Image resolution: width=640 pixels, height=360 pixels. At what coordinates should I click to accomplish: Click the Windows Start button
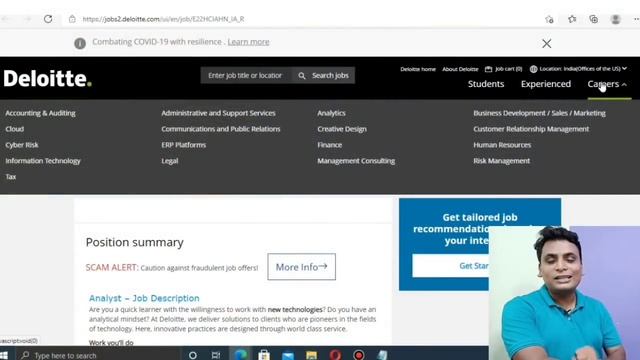click(x=4, y=355)
